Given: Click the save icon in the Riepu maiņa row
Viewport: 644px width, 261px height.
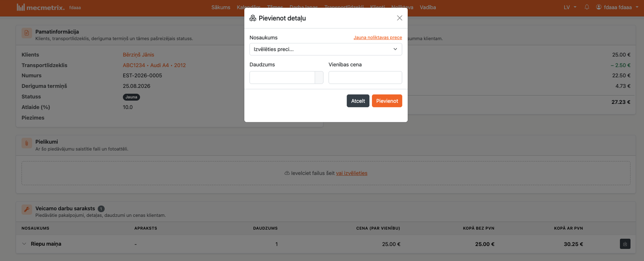Looking at the screenshot, I should point(625,244).
